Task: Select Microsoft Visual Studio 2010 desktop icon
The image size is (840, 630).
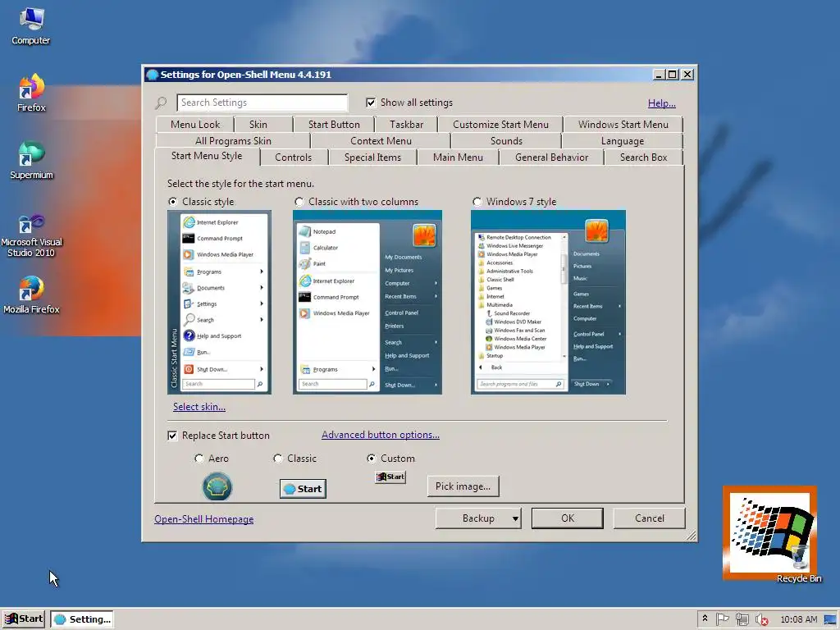Action: pyautogui.click(x=31, y=235)
